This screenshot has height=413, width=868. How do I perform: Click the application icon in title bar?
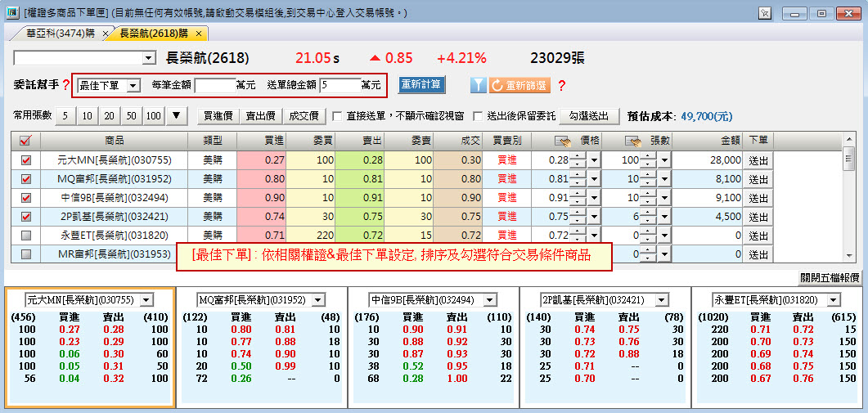pos(11,12)
